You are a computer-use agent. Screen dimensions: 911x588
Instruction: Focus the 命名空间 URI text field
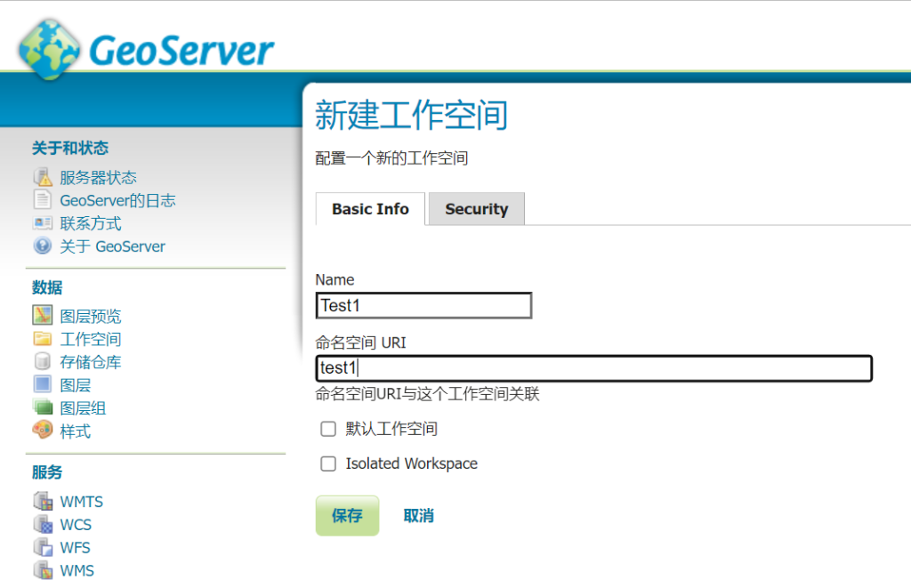pyautogui.click(x=594, y=368)
